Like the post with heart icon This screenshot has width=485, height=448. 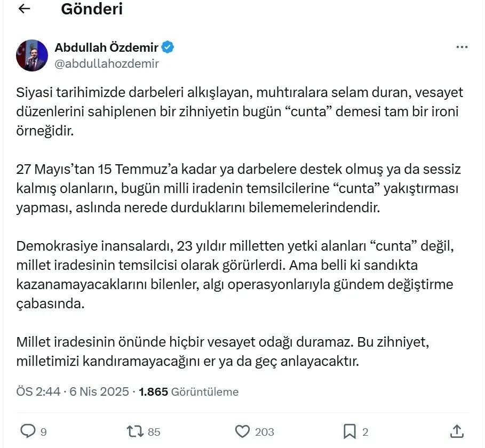tap(243, 431)
